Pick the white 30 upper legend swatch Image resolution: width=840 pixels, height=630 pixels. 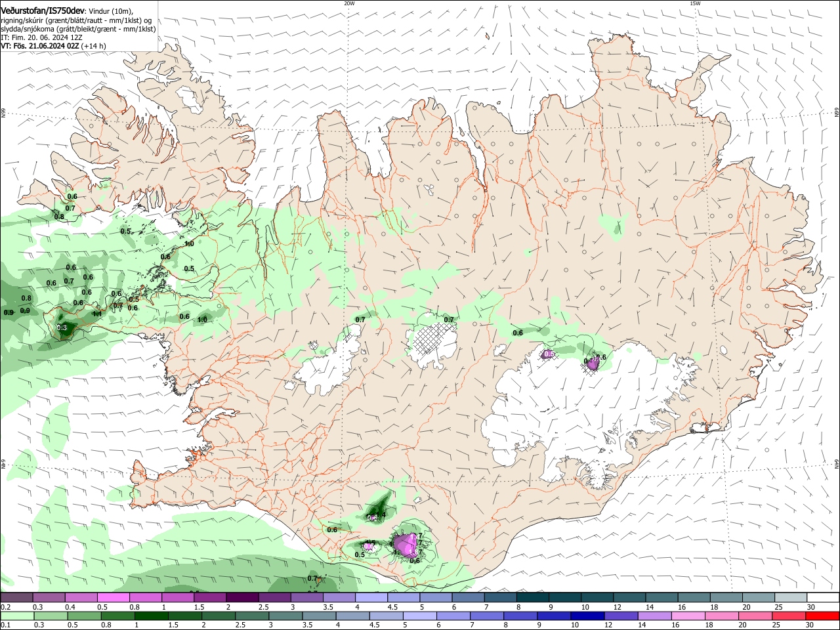point(823,598)
